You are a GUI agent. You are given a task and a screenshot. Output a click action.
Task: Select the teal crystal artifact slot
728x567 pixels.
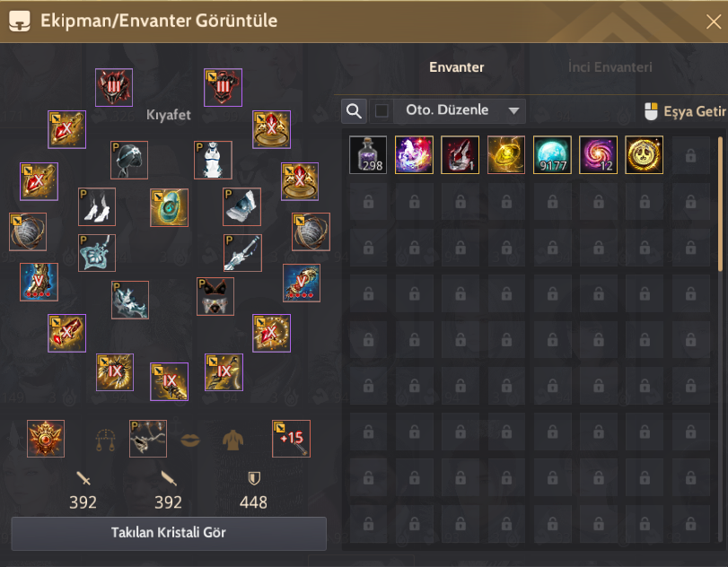[x=169, y=207]
